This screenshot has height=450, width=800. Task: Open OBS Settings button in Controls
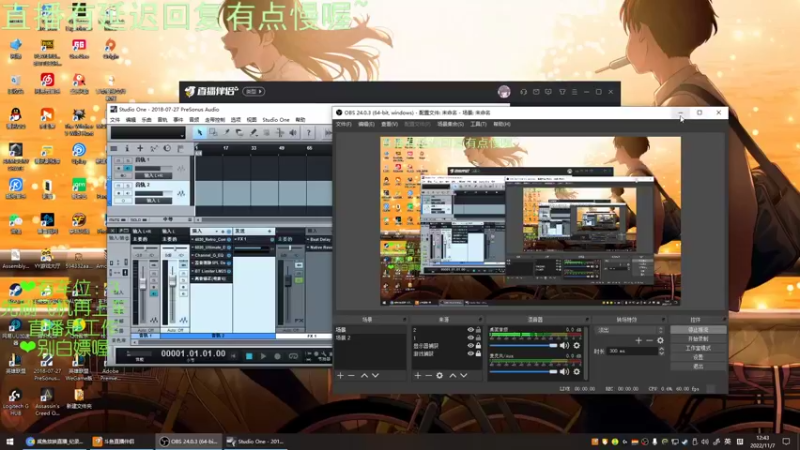(x=698, y=357)
